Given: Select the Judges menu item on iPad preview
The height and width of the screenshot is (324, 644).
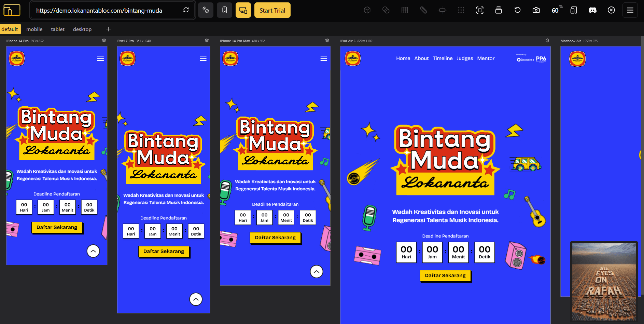Looking at the screenshot, I should [465, 58].
